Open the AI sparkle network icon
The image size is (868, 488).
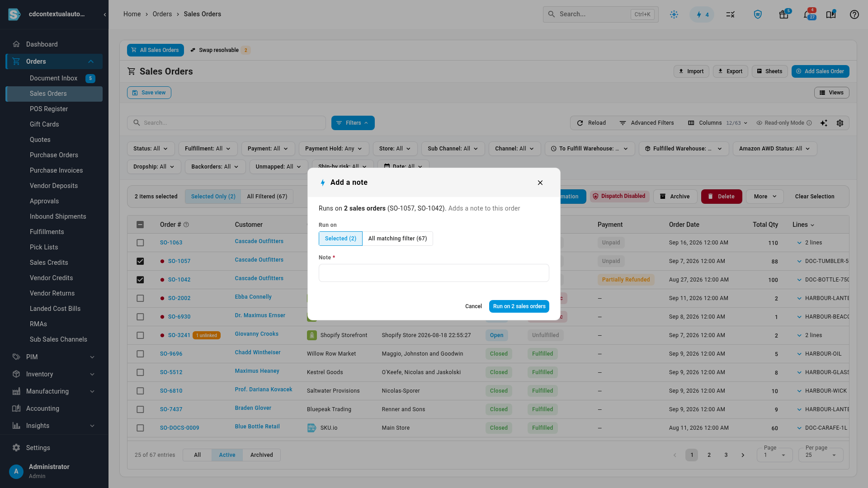(x=674, y=14)
